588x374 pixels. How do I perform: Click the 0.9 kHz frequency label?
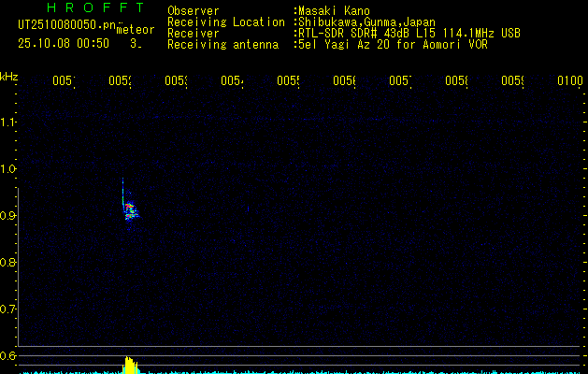tap(7, 216)
